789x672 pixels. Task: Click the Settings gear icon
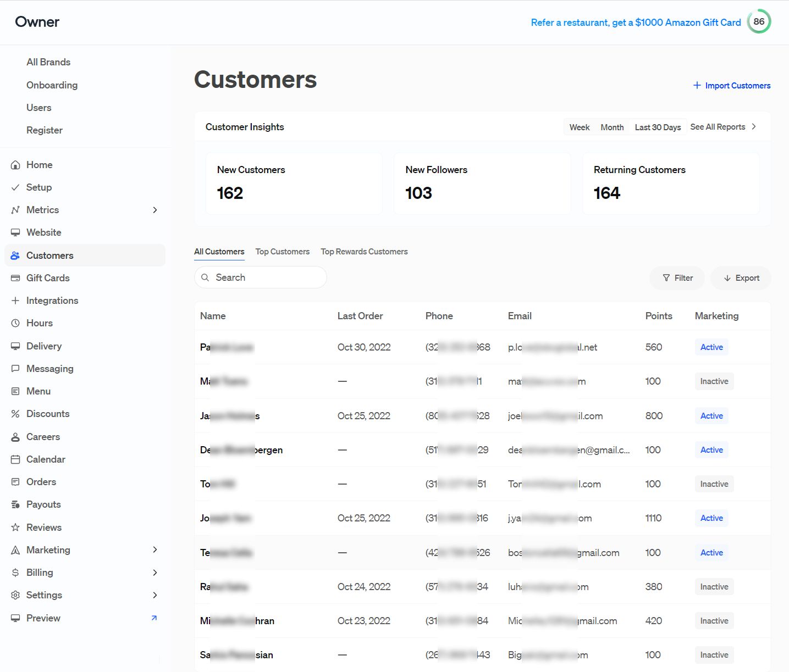[15, 595]
